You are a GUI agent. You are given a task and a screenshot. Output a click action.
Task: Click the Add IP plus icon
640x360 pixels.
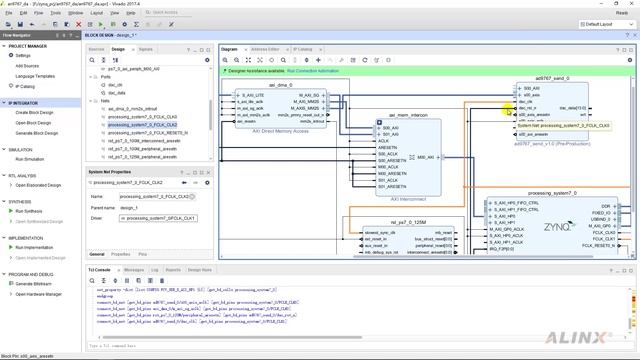point(318,60)
